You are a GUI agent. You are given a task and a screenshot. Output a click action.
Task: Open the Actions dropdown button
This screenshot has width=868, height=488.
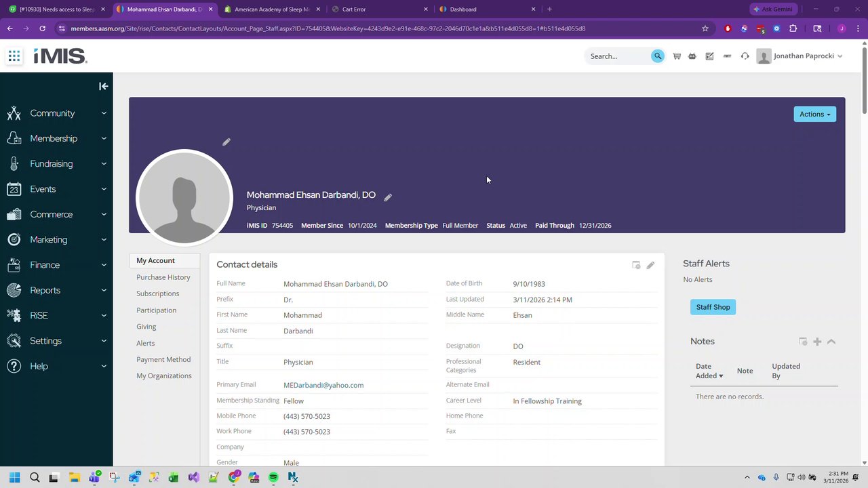[x=814, y=114]
